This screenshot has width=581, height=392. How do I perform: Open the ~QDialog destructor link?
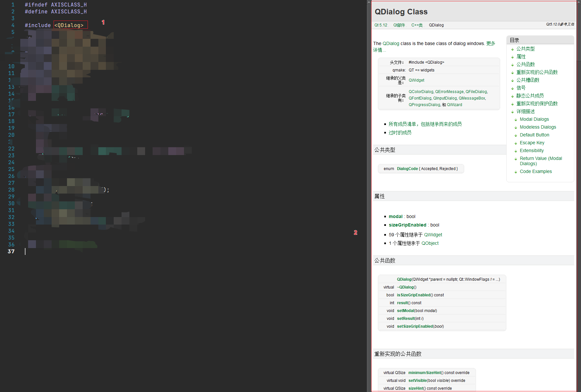point(406,287)
